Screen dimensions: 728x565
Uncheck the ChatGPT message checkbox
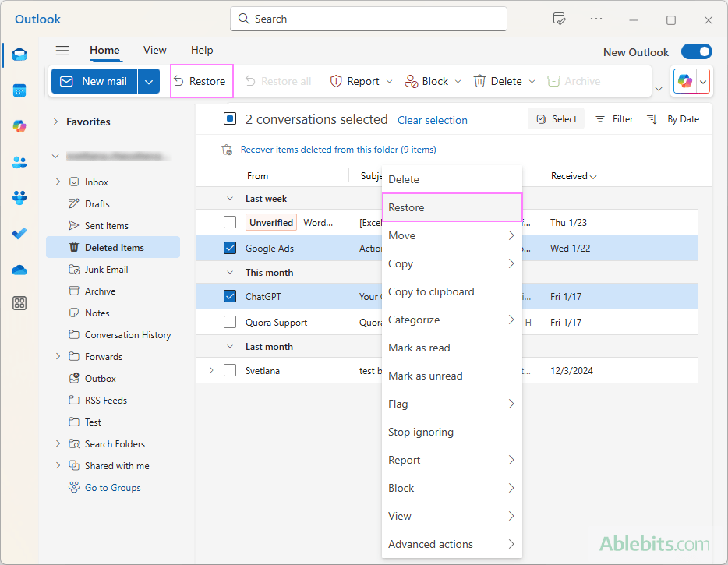coord(230,296)
